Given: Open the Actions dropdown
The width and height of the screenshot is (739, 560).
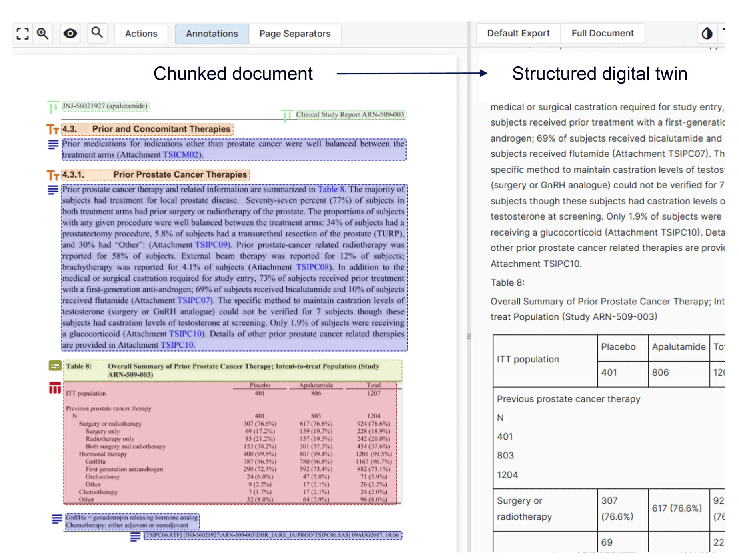Looking at the screenshot, I should click(x=141, y=34).
